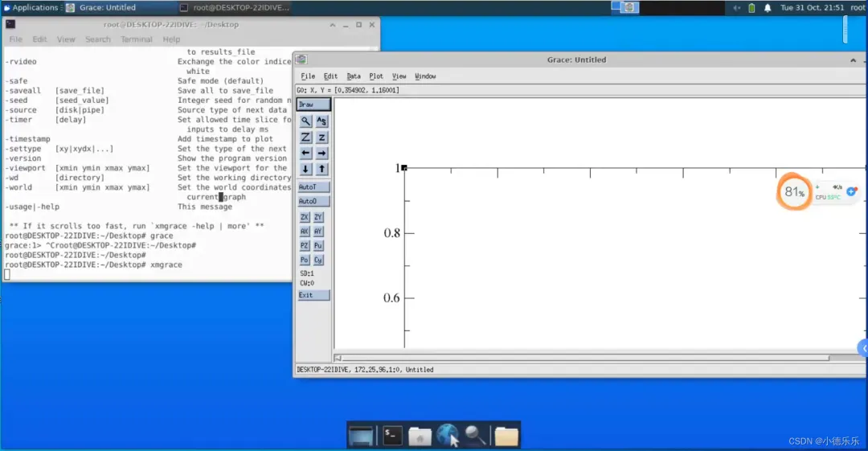
Task: Click the PZ push-zoom button
Action: 304,245
